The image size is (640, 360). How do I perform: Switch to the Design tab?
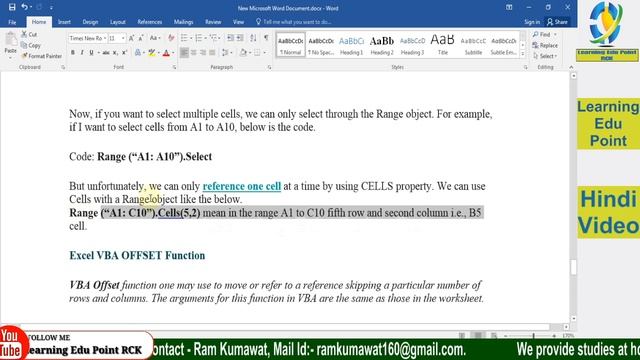(90, 22)
